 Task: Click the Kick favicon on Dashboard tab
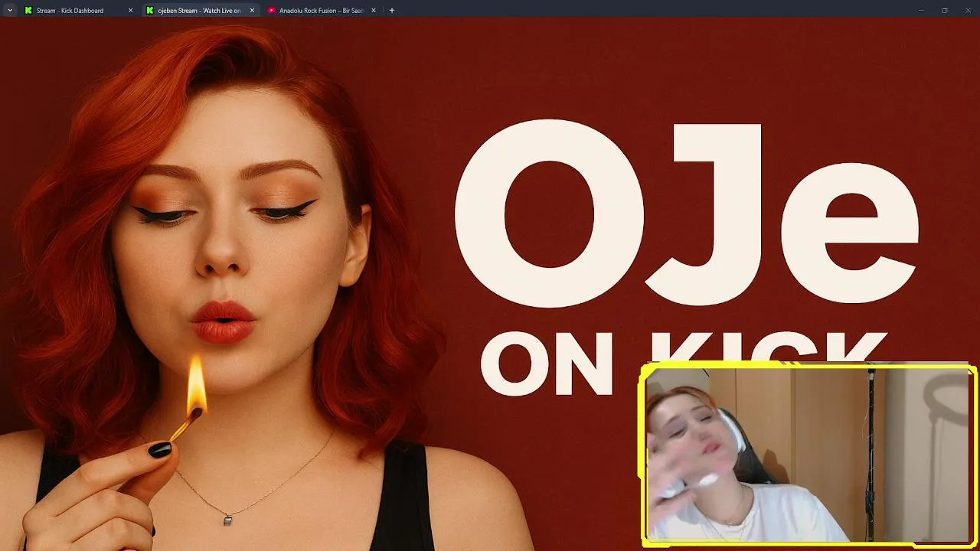[28, 11]
